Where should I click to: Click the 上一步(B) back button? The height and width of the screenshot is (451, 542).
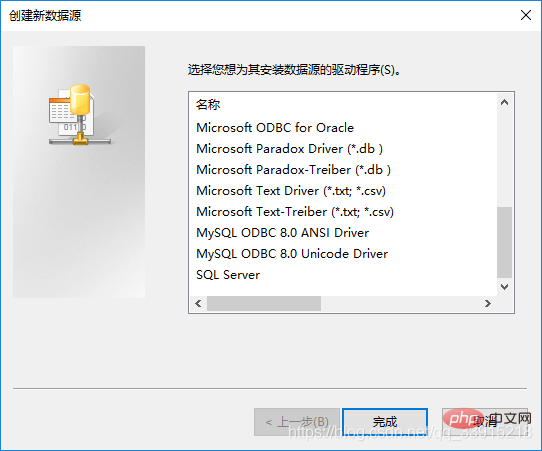297,422
